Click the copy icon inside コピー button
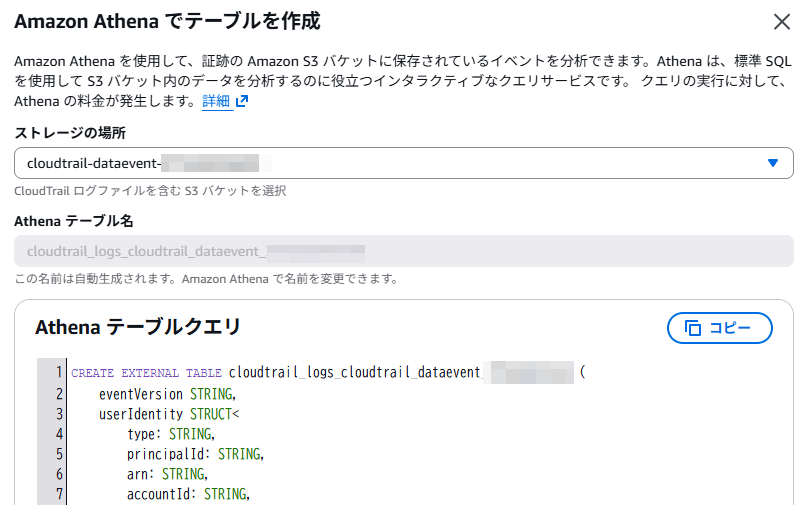 click(x=693, y=328)
